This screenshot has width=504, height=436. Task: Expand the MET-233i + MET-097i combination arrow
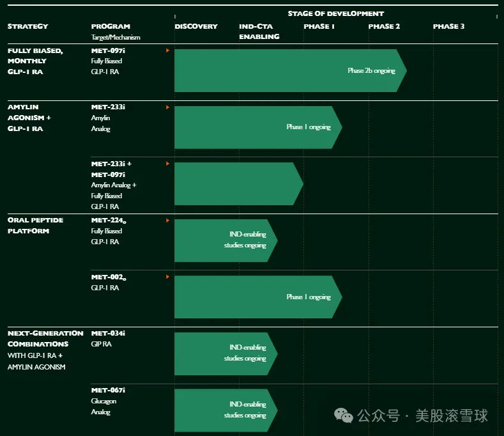click(x=167, y=164)
